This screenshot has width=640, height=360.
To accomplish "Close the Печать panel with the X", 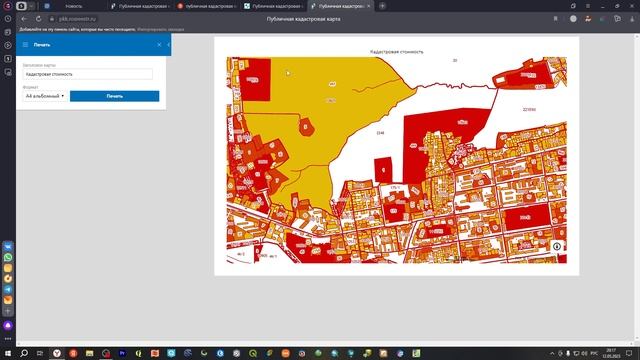I will click(159, 44).
